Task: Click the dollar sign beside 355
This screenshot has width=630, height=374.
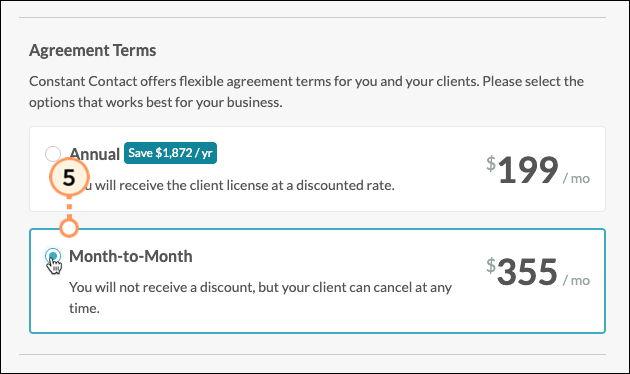Action: tap(491, 265)
